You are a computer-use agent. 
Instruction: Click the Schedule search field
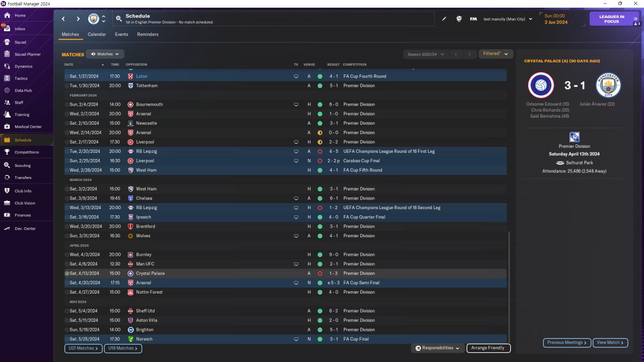tap(273, 19)
